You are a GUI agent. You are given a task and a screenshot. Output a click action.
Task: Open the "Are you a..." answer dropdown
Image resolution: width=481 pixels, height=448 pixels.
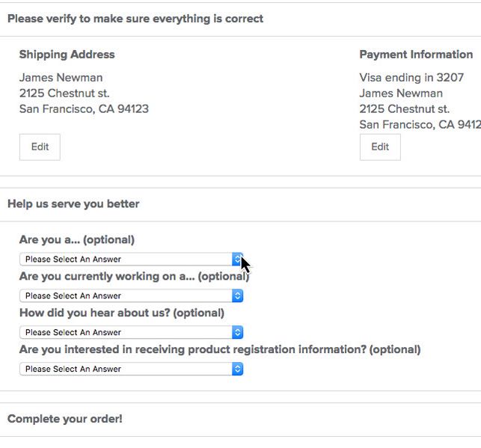(132, 259)
